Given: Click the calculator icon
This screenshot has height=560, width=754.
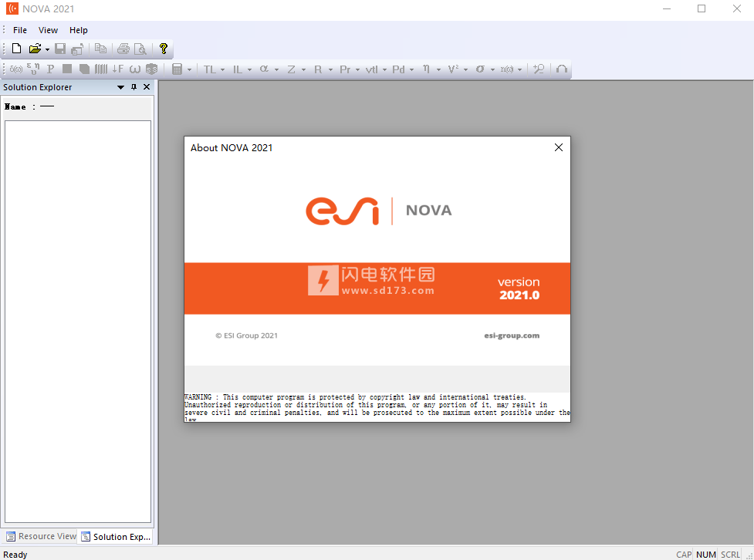Looking at the screenshot, I should 177,69.
